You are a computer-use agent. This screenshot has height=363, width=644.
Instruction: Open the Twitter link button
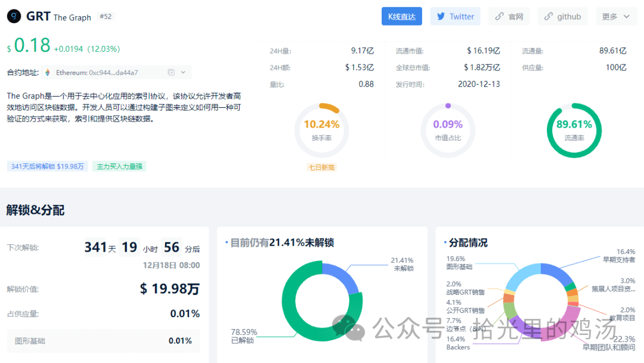455,17
